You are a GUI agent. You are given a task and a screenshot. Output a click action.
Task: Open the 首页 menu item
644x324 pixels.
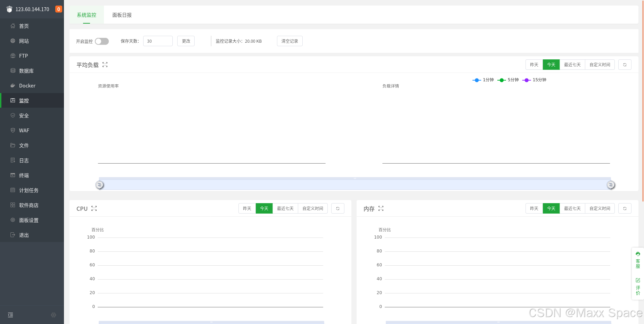click(32, 26)
